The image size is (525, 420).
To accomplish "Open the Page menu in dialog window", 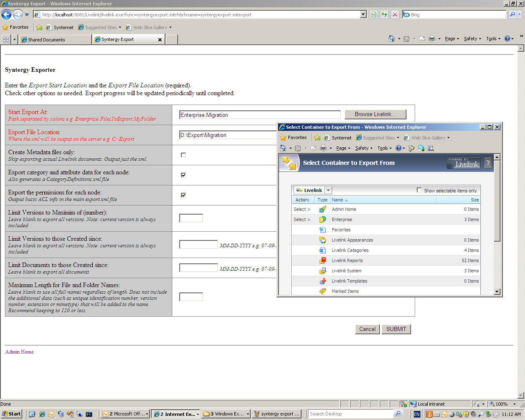I will click(343, 148).
